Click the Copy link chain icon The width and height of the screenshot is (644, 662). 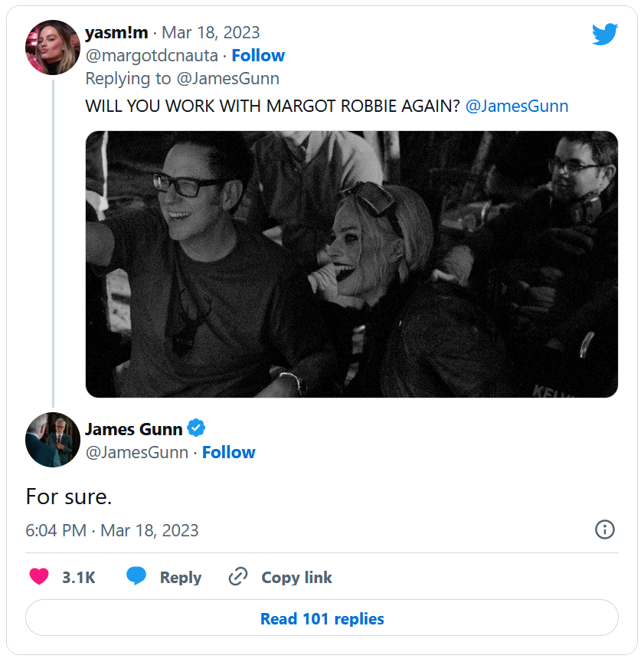coord(238,577)
